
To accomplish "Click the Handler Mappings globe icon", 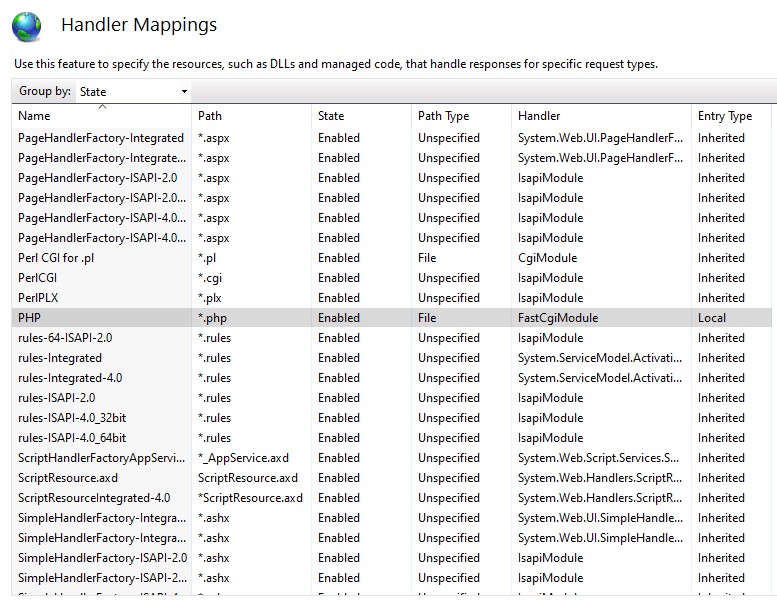I will click(x=26, y=26).
